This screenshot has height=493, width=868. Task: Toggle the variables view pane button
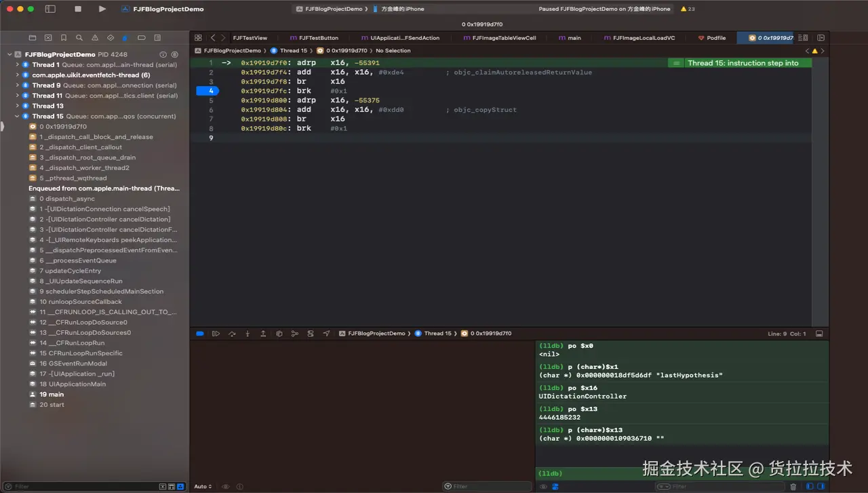coord(810,486)
